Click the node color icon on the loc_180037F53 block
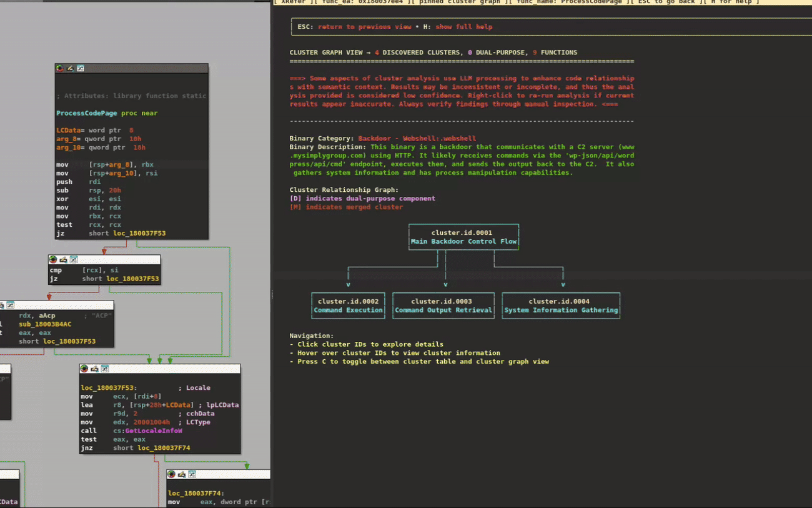 coord(84,369)
